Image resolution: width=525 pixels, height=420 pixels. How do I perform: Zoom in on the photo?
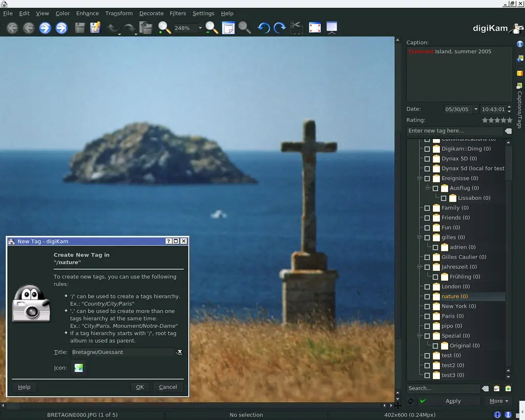(x=164, y=28)
